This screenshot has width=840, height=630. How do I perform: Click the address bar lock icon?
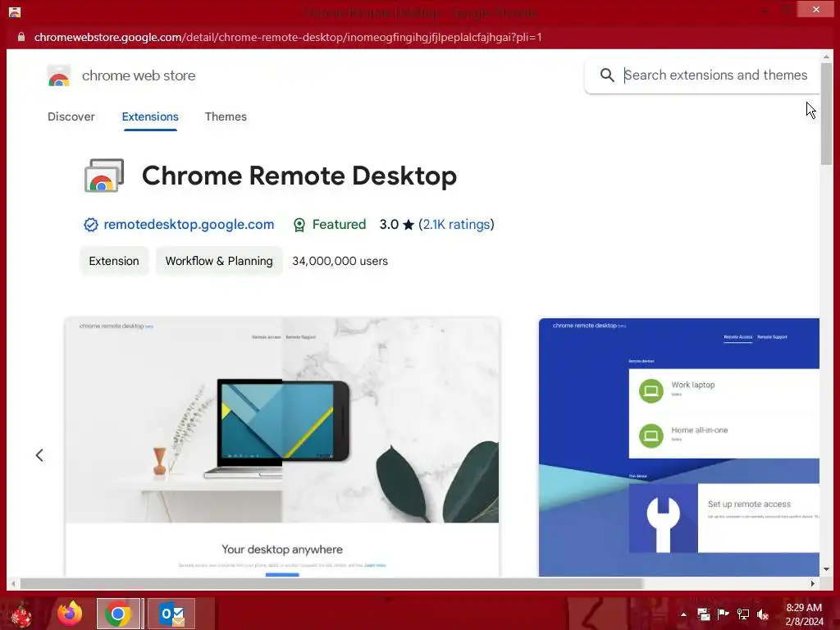pos(21,37)
